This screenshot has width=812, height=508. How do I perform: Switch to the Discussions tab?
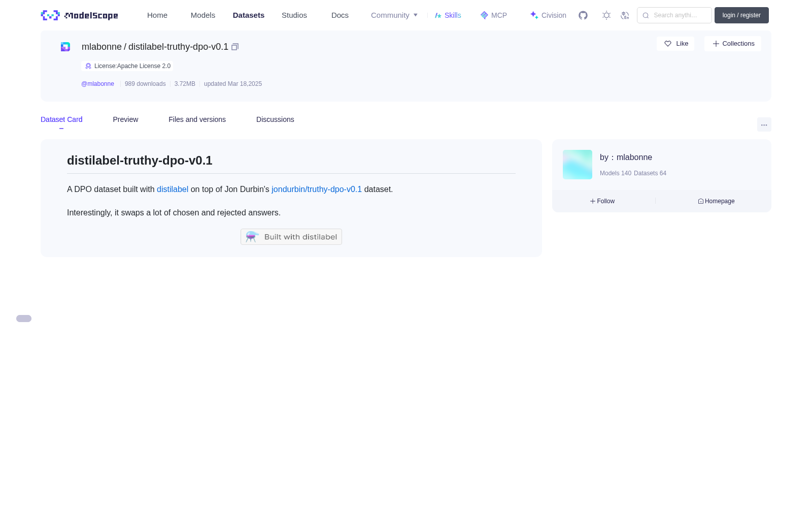275,119
